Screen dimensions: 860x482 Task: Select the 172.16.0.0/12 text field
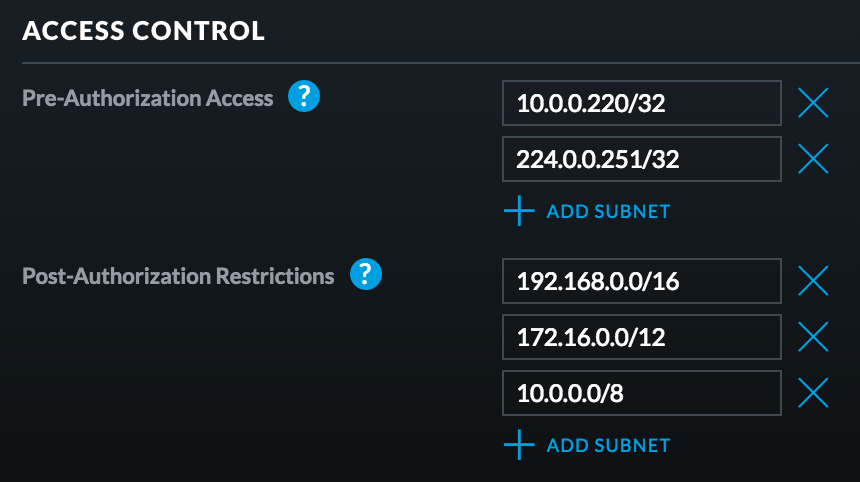pyautogui.click(x=642, y=337)
